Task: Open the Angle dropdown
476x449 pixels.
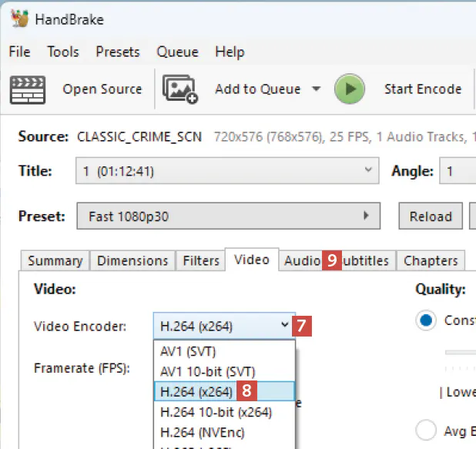Action: point(458,171)
